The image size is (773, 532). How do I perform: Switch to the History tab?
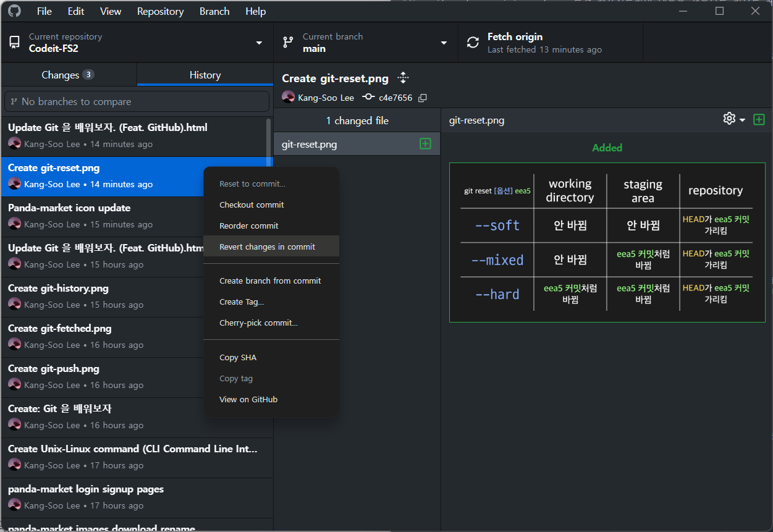coord(205,75)
